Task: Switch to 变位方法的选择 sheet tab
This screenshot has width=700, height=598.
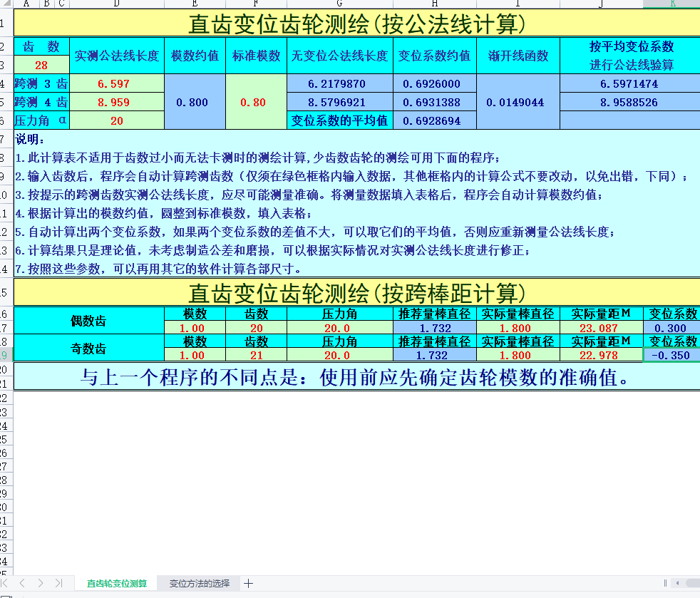Action: pos(200,583)
